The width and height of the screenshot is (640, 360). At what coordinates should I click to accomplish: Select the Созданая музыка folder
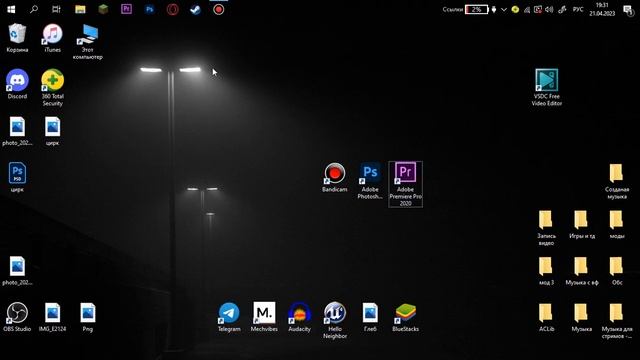(617, 181)
